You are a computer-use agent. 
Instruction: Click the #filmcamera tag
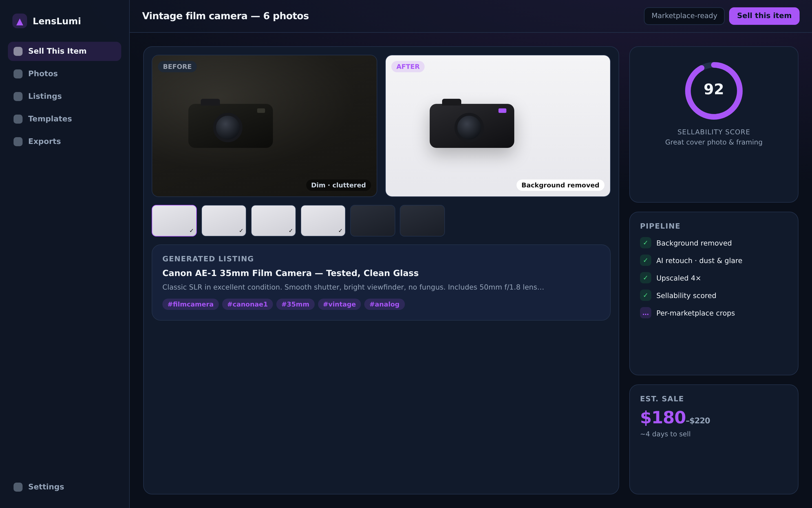tap(191, 305)
